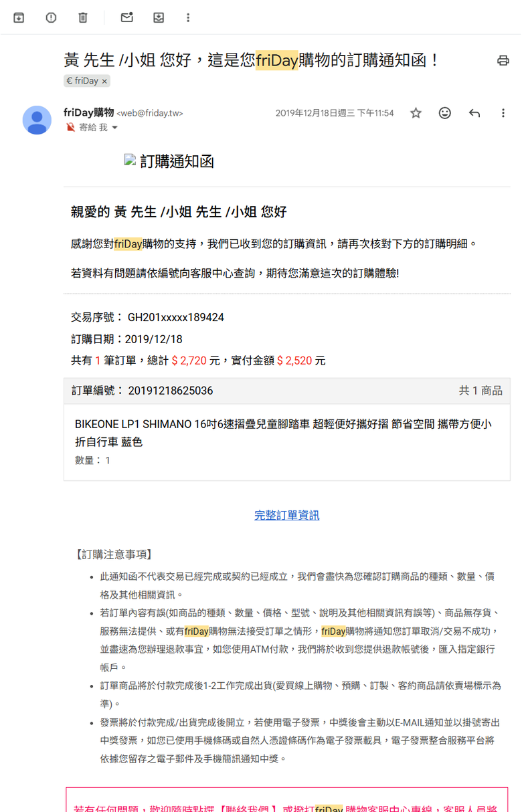Reply to the friDay message
Viewport: 522px width, 812px height.
[x=474, y=113]
